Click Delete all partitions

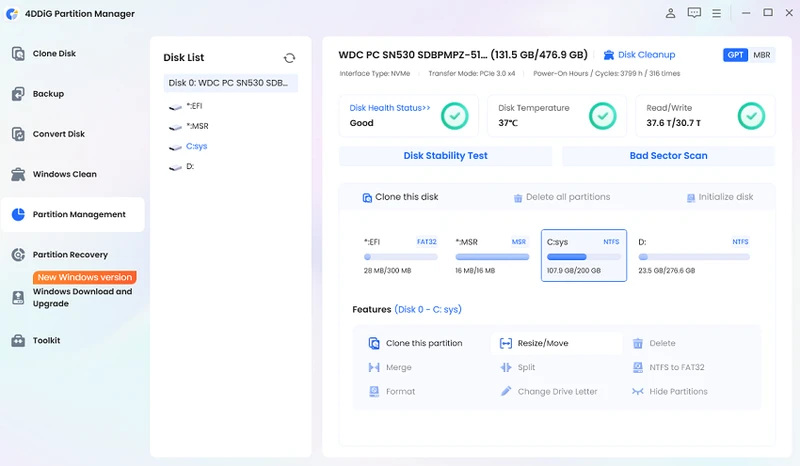562,197
